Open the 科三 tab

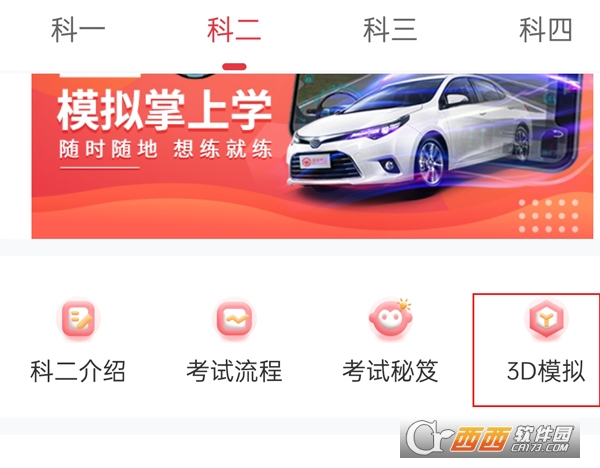[390, 29]
